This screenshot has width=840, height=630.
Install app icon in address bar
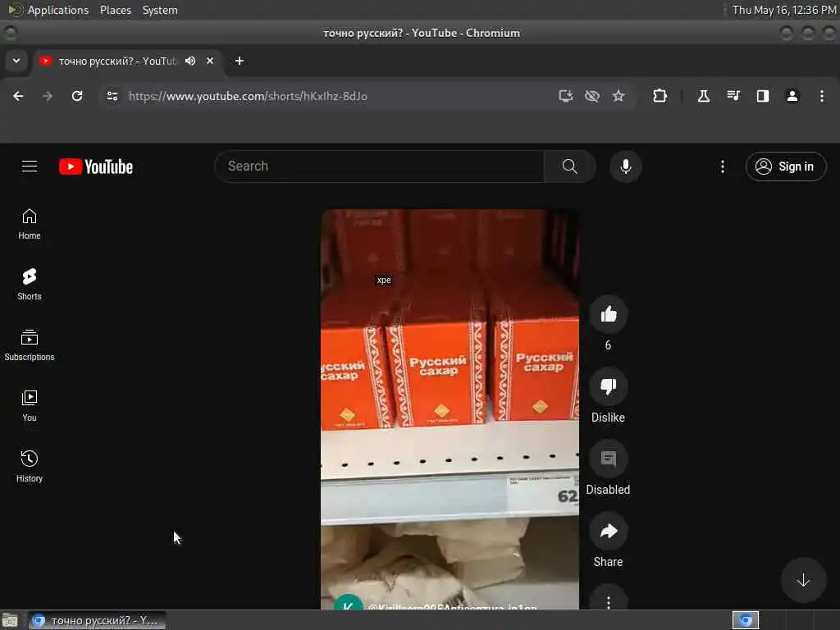point(566,96)
